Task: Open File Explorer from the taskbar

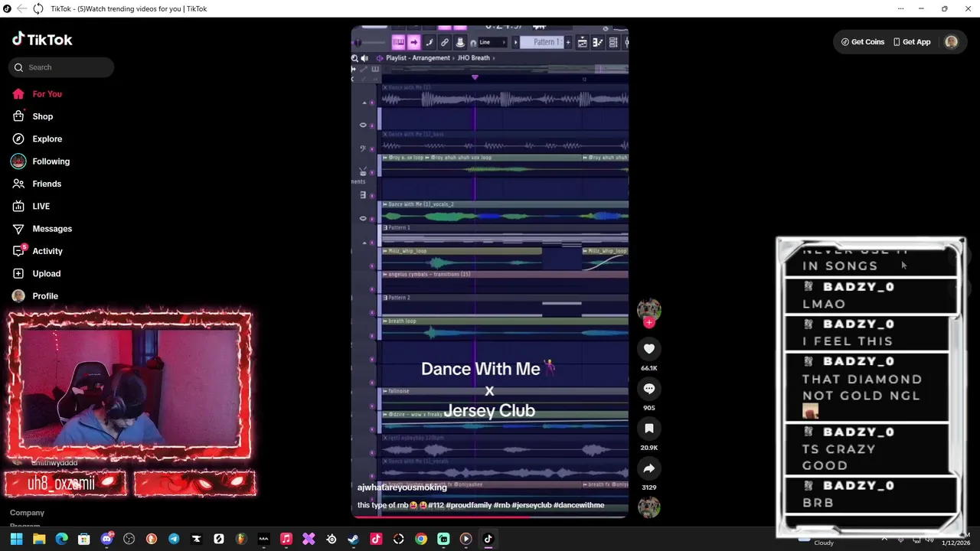Action: click(39, 539)
